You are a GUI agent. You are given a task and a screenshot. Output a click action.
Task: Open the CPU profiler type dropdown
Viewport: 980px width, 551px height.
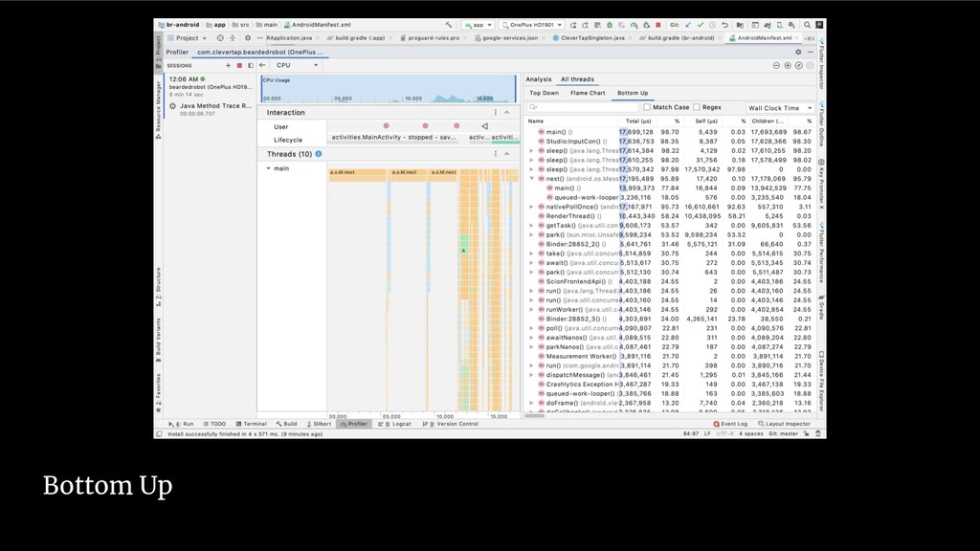click(298, 65)
